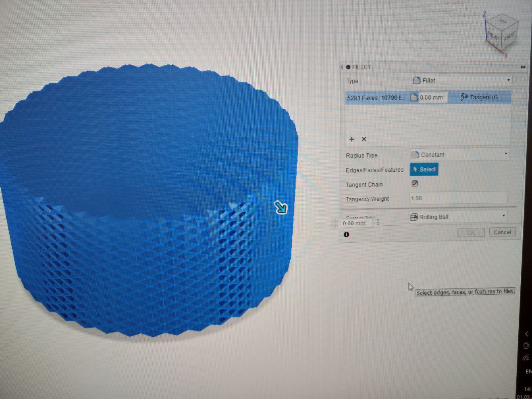Toggle the Tangent Chain checkbox
This screenshot has width=532, height=399.
[414, 183]
